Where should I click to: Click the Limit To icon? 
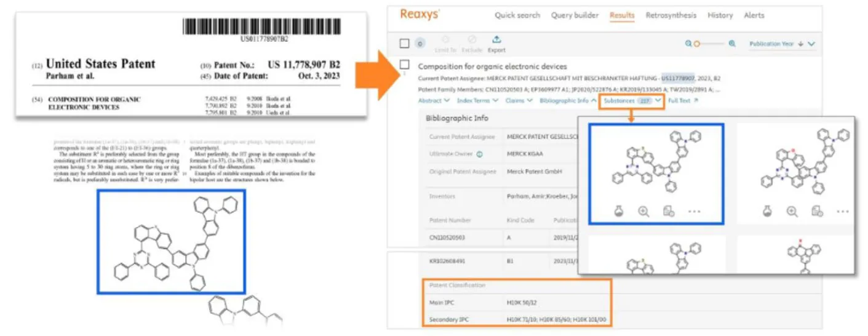(445, 40)
